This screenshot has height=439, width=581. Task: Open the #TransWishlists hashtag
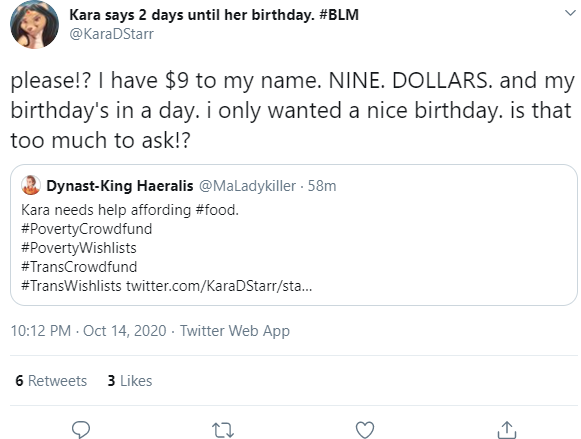pos(71,286)
